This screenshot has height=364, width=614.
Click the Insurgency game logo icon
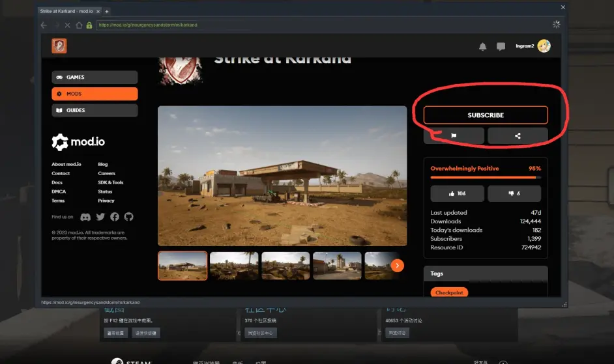[x=59, y=46]
